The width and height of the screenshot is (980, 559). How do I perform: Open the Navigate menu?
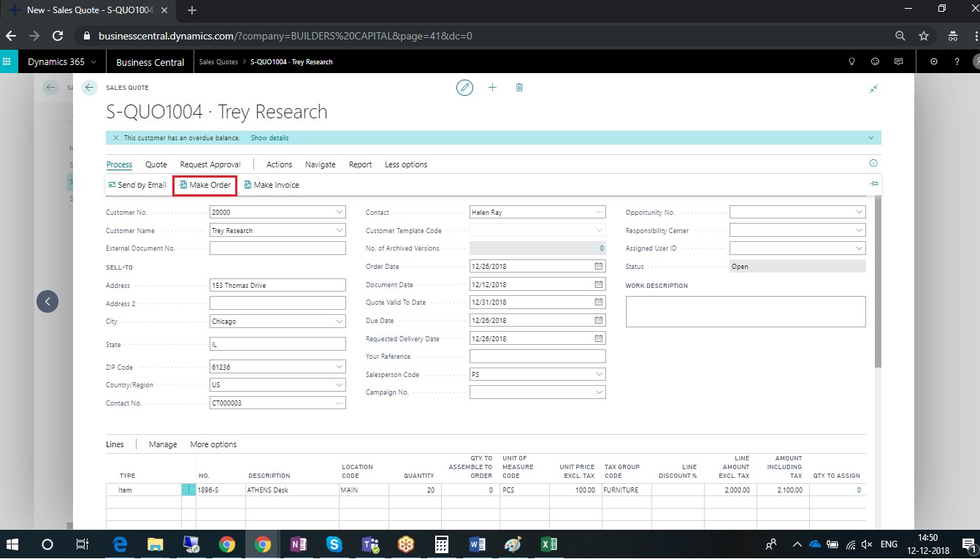point(320,164)
